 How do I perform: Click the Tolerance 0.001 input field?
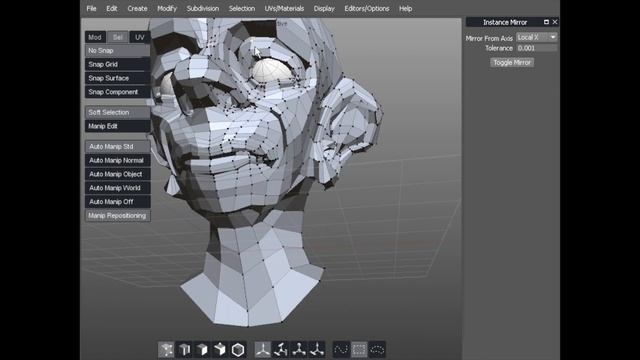[536, 48]
